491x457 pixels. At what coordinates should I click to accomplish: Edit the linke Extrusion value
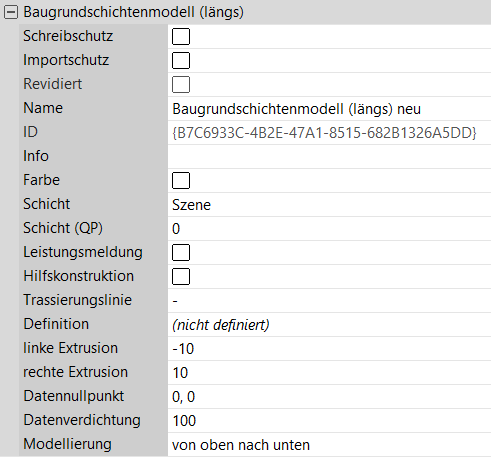(x=329, y=349)
